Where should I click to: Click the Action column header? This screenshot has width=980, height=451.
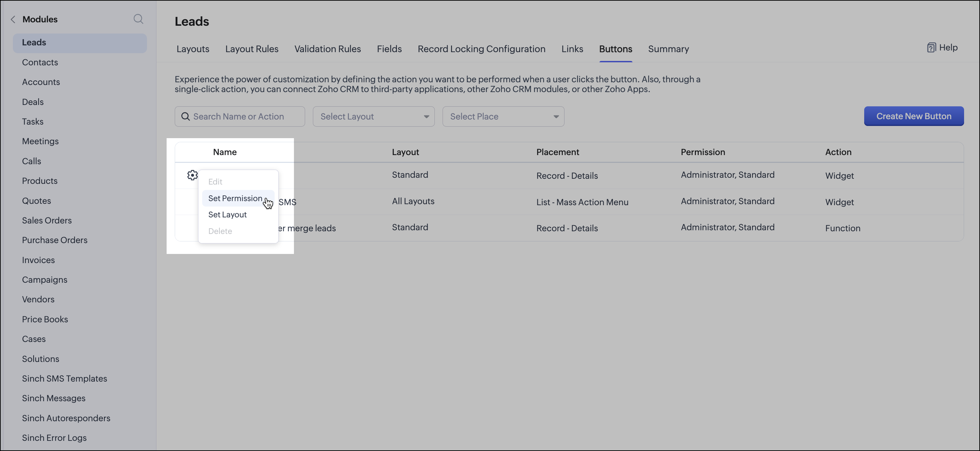pos(838,152)
